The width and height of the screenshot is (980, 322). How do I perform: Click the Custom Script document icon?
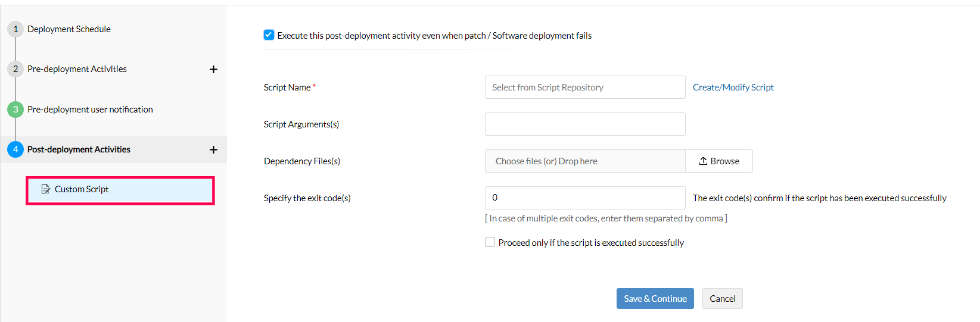(45, 189)
